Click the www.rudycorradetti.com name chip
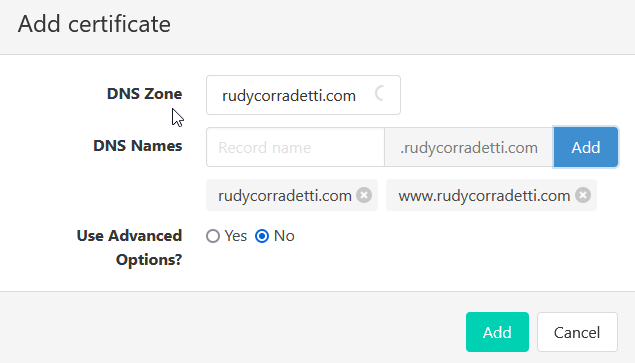The width and height of the screenshot is (635, 363). [484, 196]
